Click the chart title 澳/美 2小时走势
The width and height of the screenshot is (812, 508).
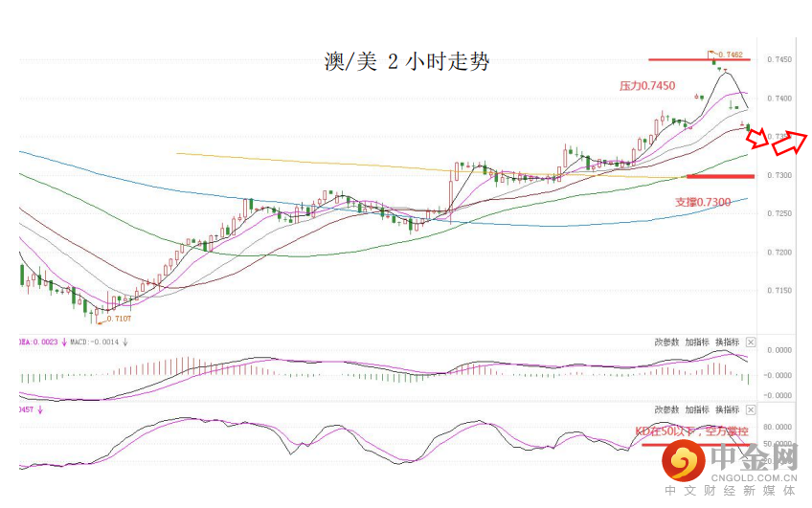407,63
